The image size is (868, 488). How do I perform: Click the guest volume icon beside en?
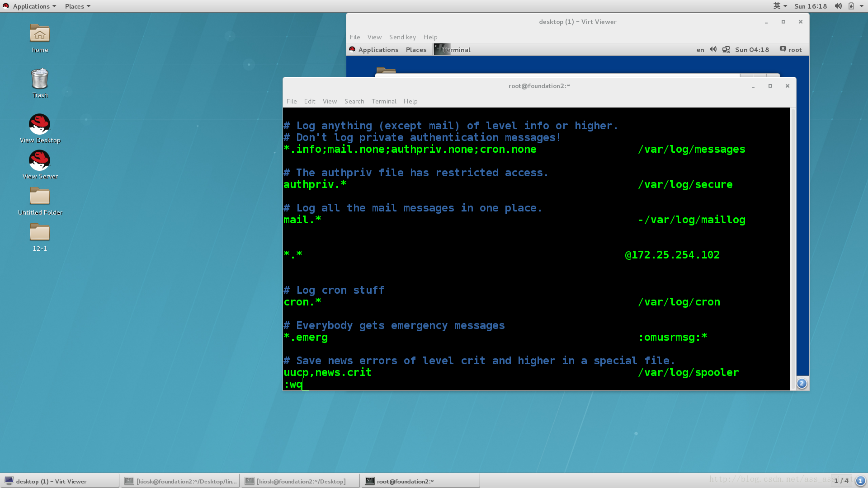click(713, 50)
